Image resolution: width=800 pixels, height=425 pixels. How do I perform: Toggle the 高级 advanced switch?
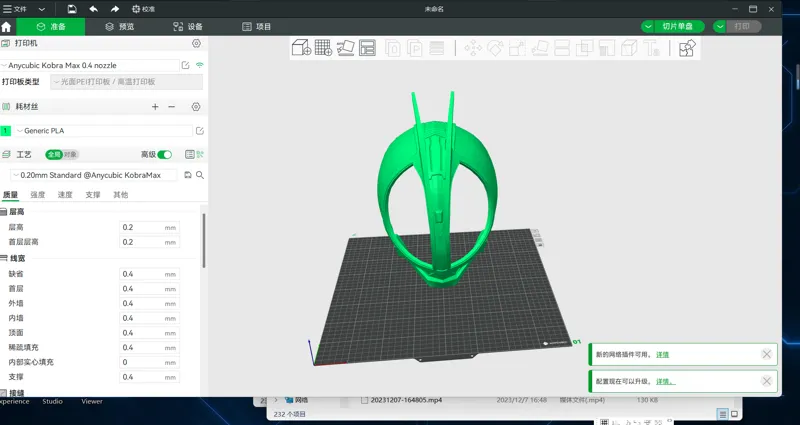(164, 155)
